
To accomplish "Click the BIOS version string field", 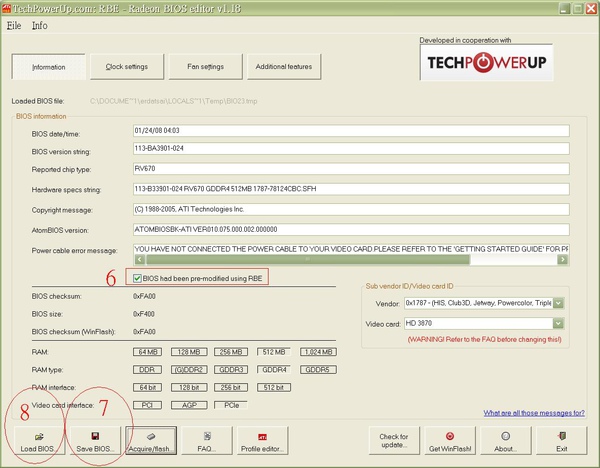I will click(351, 148).
